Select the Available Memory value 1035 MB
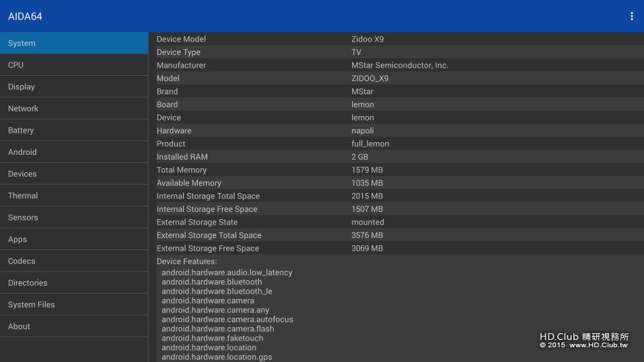This screenshot has width=644, height=362. (x=367, y=183)
